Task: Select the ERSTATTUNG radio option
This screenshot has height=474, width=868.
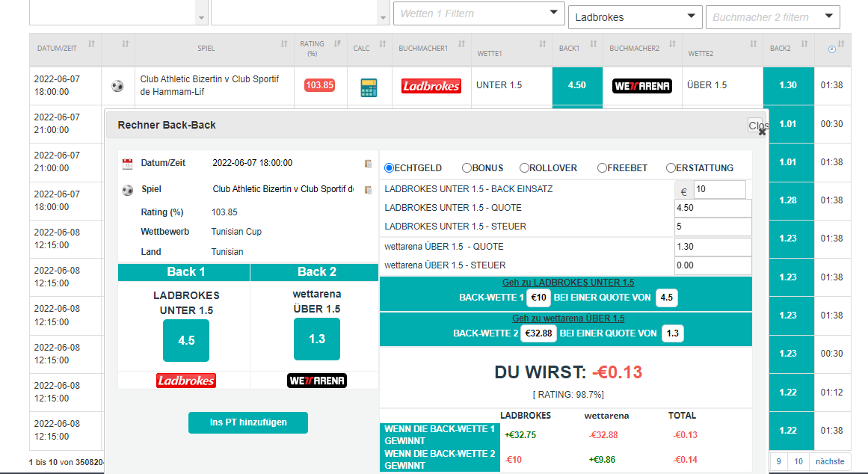Action: [671, 167]
